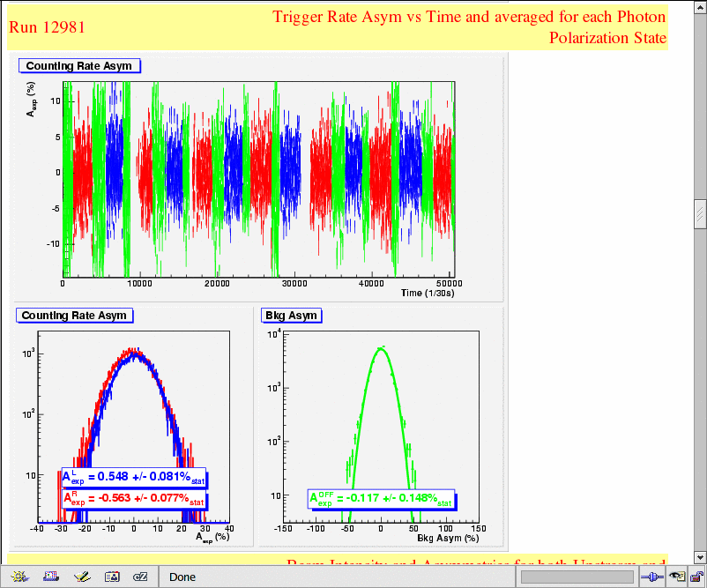Click the 'Run 12981' heading

47,27
